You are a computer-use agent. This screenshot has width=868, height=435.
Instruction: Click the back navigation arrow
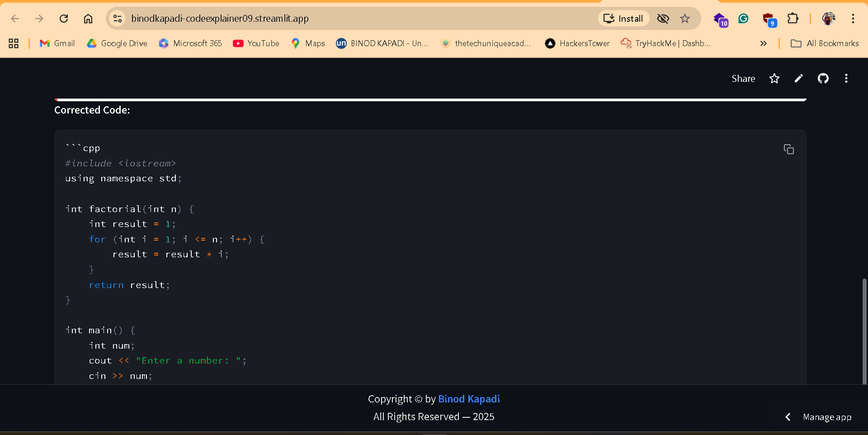point(15,19)
